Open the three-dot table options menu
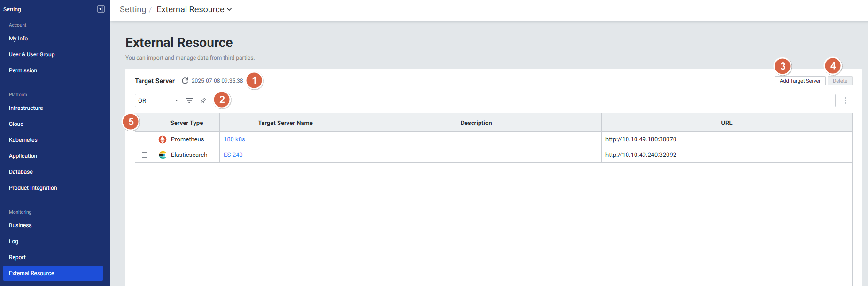Screen dimensions: 868x286 coord(845,100)
